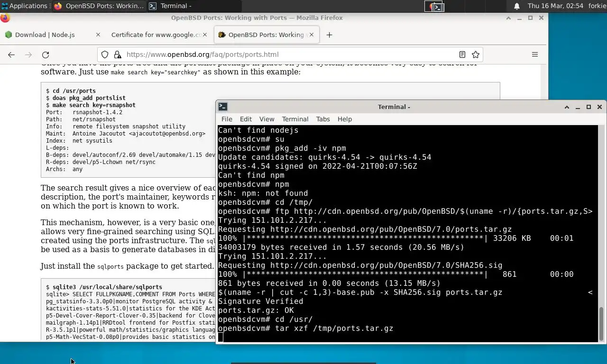Open the Firefox hamburger menu
Image resolution: width=607 pixels, height=364 pixels.
535,55
